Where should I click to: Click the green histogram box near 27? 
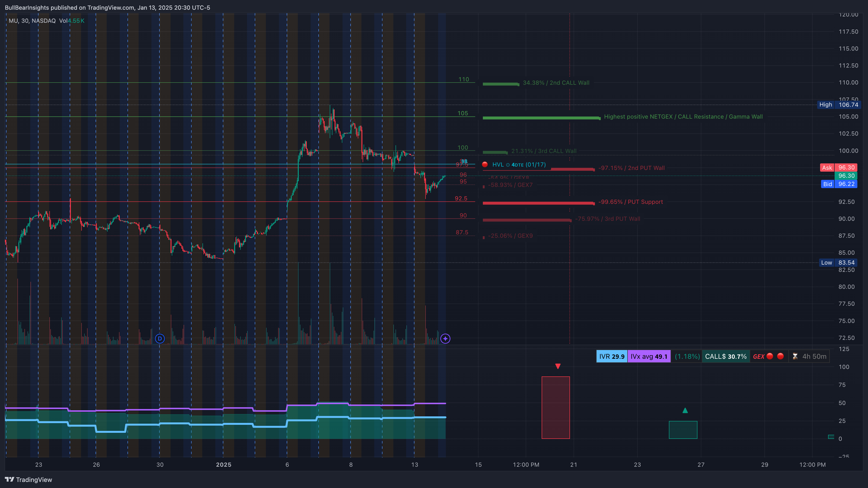683,430
